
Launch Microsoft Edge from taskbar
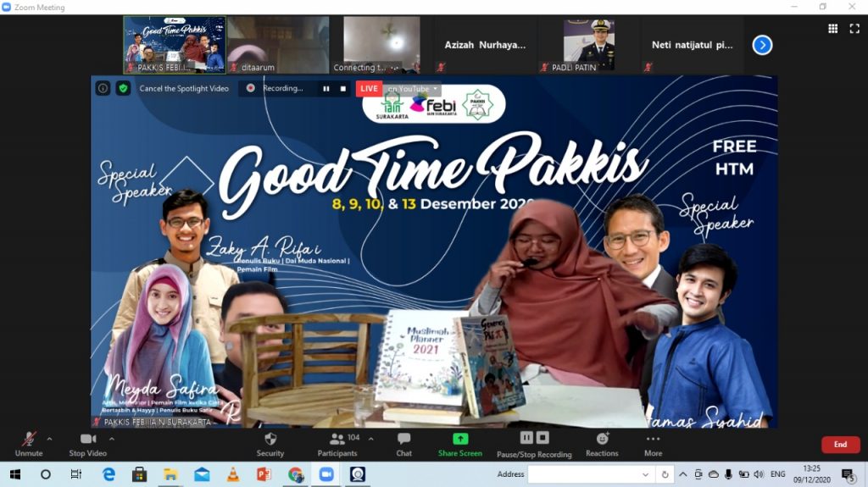tap(108, 474)
